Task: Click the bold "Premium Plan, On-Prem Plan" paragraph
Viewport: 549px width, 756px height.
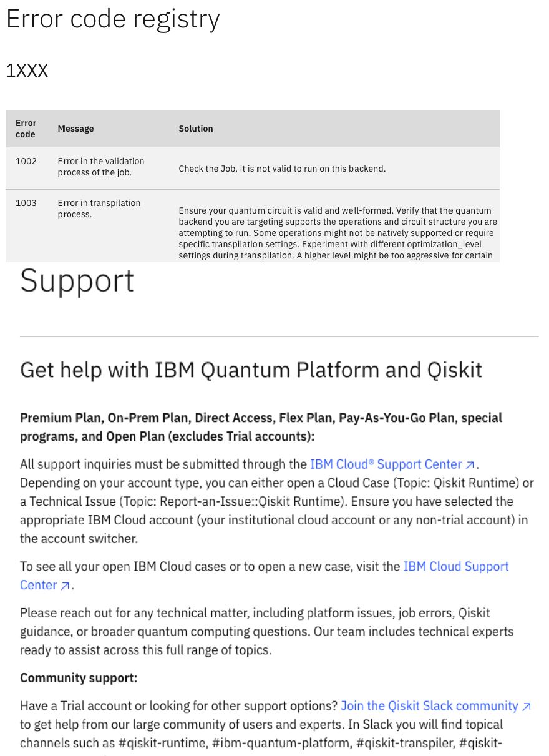Action: tap(261, 427)
